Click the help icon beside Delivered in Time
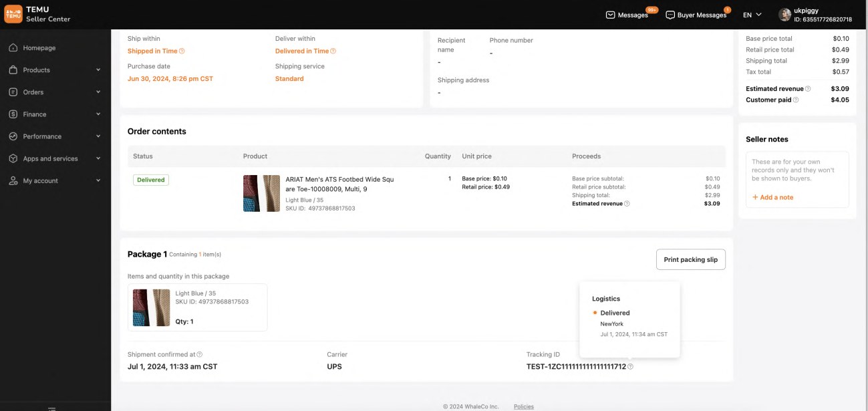868x411 pixels. (x=331, y=49)
